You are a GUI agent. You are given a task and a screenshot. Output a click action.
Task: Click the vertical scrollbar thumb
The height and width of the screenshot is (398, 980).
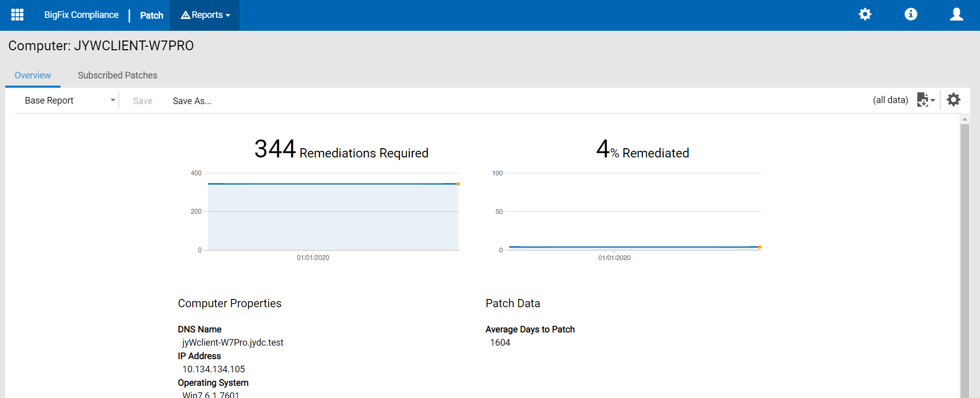coord(965,256)
